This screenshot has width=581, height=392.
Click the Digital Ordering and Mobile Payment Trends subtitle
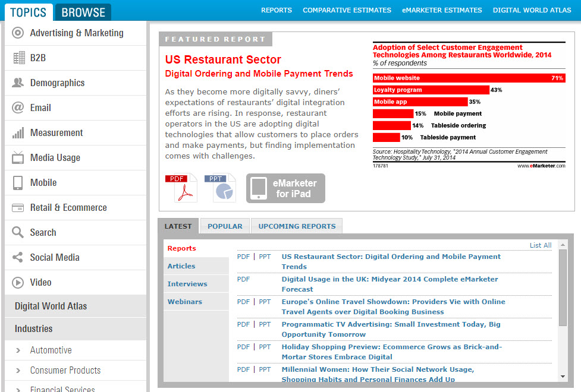(259, 74)
